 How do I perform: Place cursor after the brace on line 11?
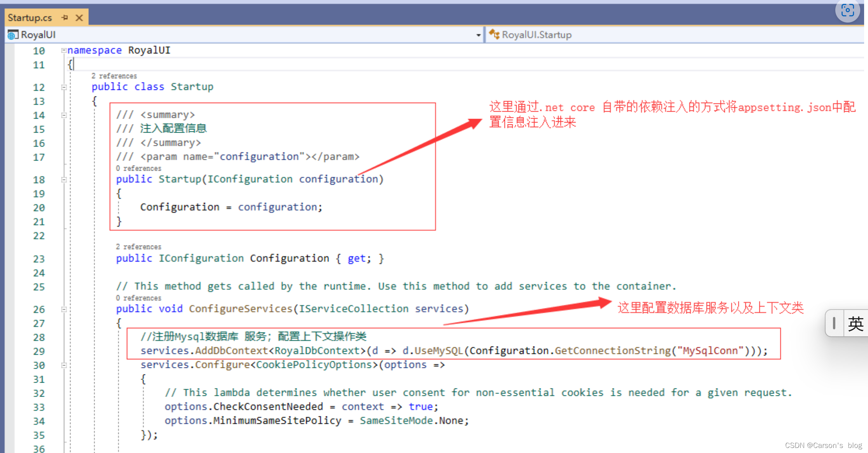[x=74, y=65]
